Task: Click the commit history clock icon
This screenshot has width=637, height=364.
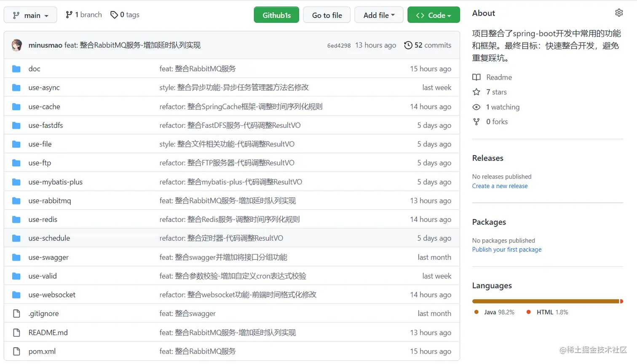Action: tap(408, 45)
